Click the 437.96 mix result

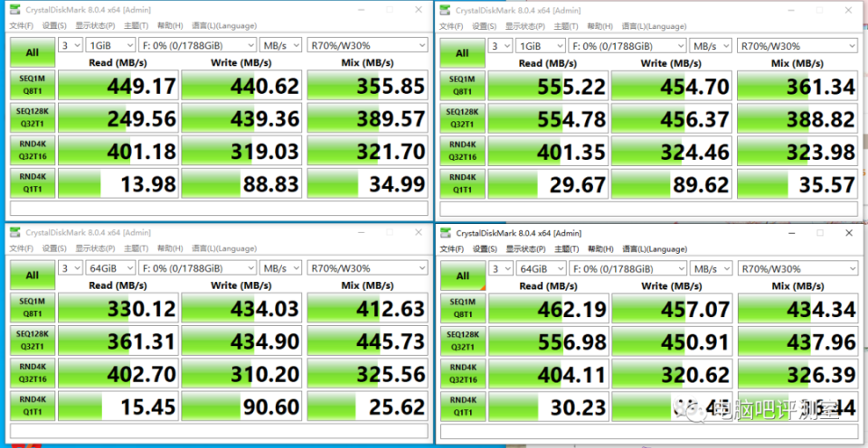tap(797, 341)
